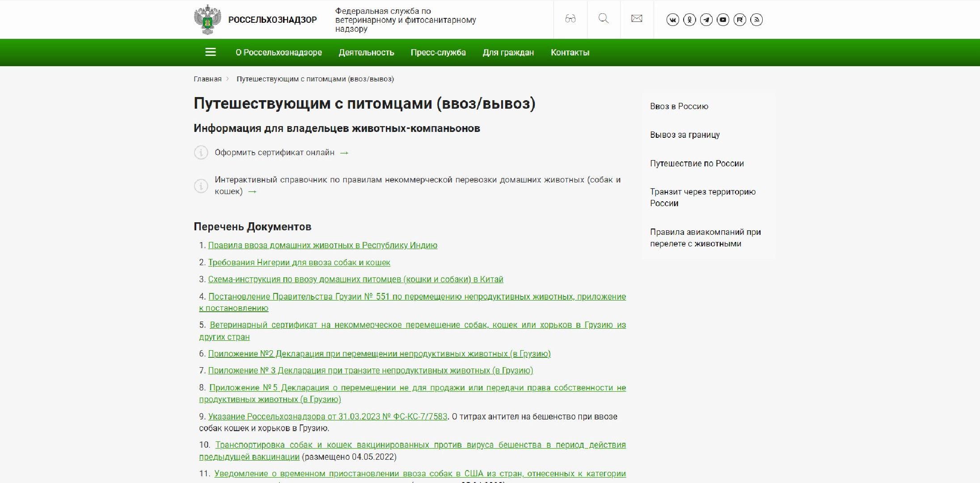Follow the 'Оформить сертификат онлайн' arrow link
Screen dimensions: 980x483
click(344, 153)
